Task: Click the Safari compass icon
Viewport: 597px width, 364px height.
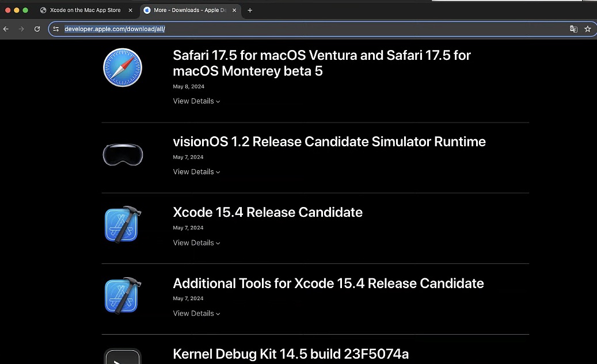Action: click(x=123, y=68)
